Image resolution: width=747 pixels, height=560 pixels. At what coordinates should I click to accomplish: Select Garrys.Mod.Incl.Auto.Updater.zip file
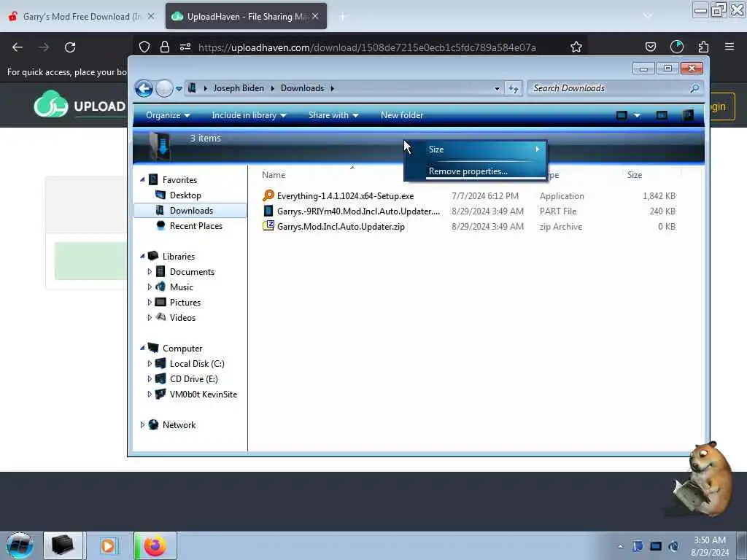[x=341, y=227]
